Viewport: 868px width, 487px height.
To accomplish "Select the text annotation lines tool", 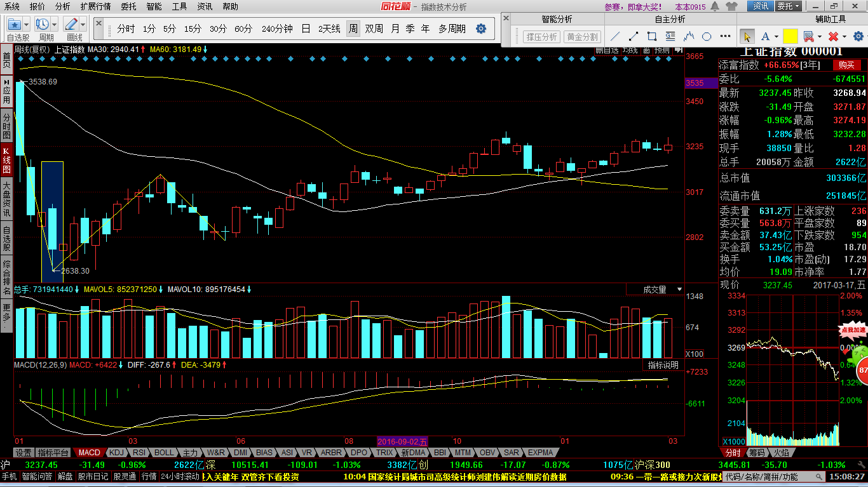I will pos(670,36).
